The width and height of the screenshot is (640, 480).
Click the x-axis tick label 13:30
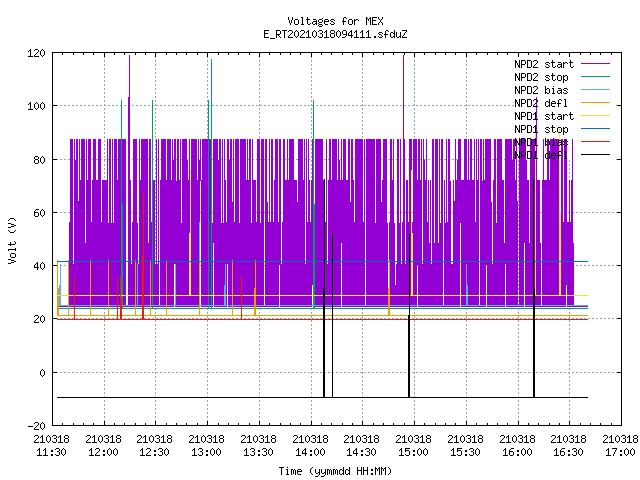coord(258,452)
